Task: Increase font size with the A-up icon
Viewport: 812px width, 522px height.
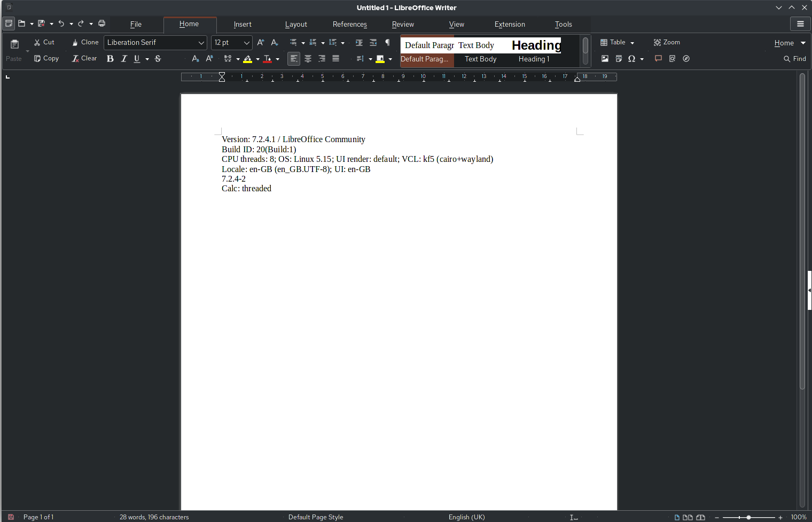Action: (x=261, y=42)
